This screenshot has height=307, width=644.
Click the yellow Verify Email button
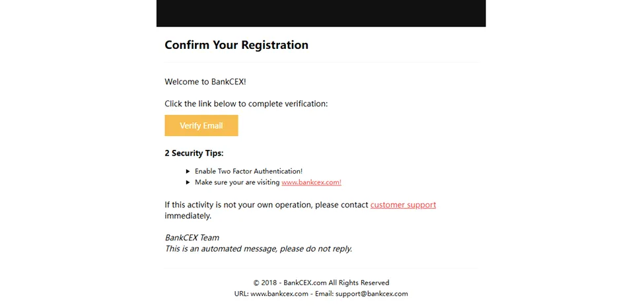201,125
